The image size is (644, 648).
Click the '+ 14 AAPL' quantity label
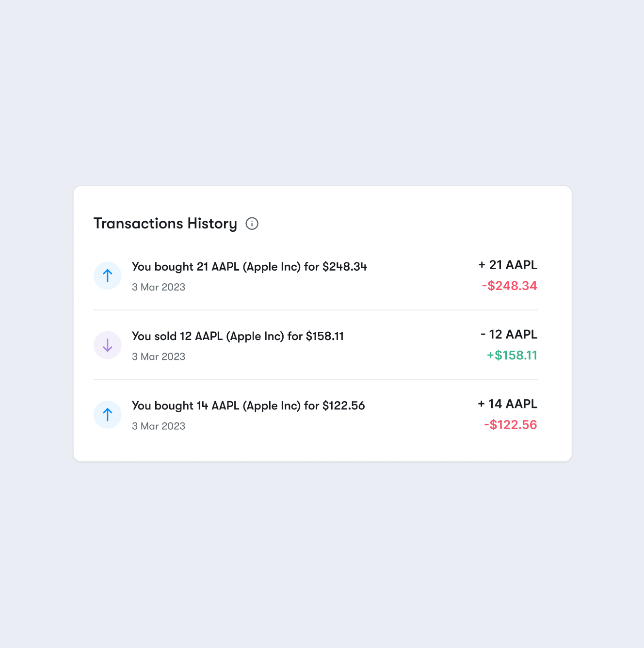(x=507, y=404)
